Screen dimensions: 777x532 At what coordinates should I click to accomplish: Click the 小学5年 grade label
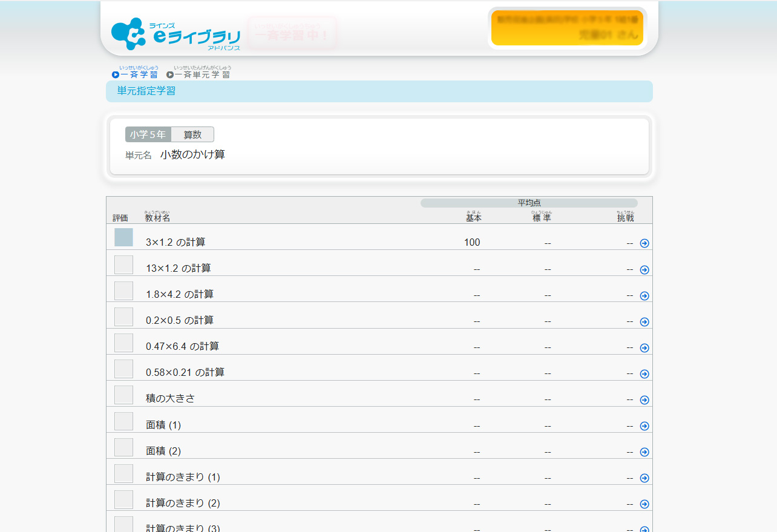point(148,134)
